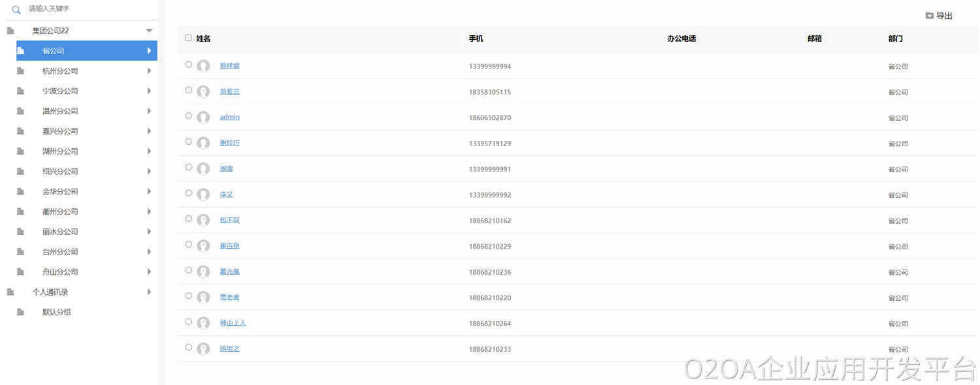980x385 pixels.
Task: Tick the select-all checkbox next to 姓名
Action: tap(188, 38)
